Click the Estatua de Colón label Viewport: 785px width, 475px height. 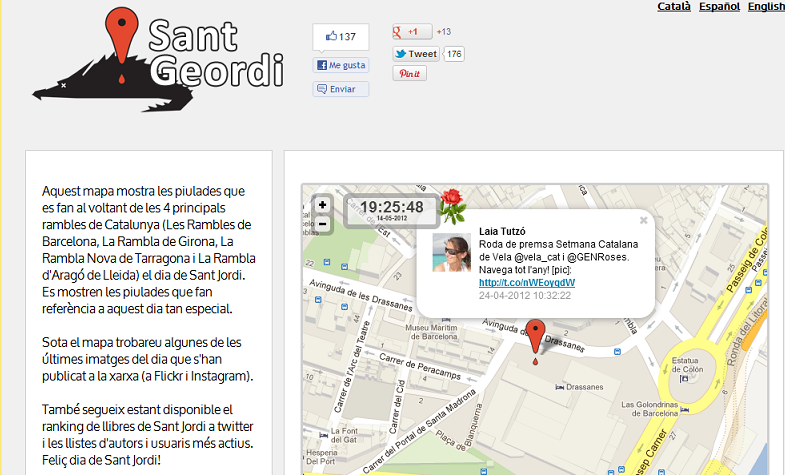pos(687,364)
